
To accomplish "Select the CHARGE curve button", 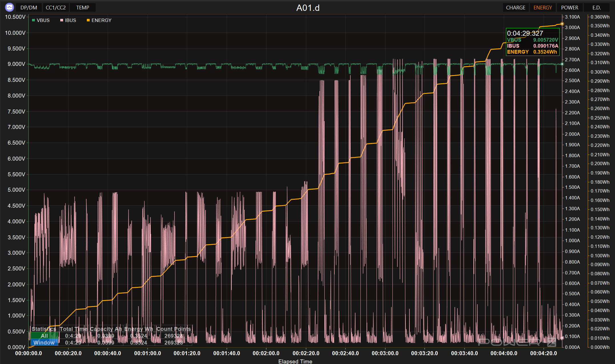I will 515,8.
